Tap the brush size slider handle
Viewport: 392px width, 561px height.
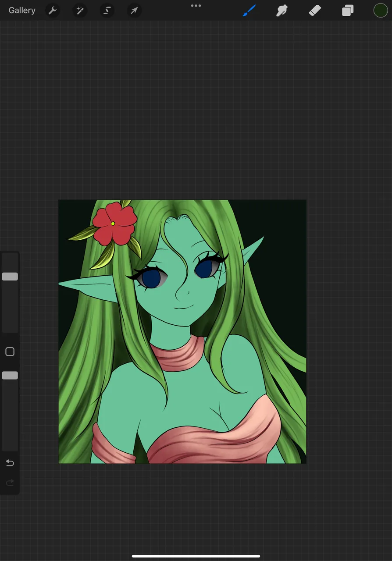click(x=10, y=277)
